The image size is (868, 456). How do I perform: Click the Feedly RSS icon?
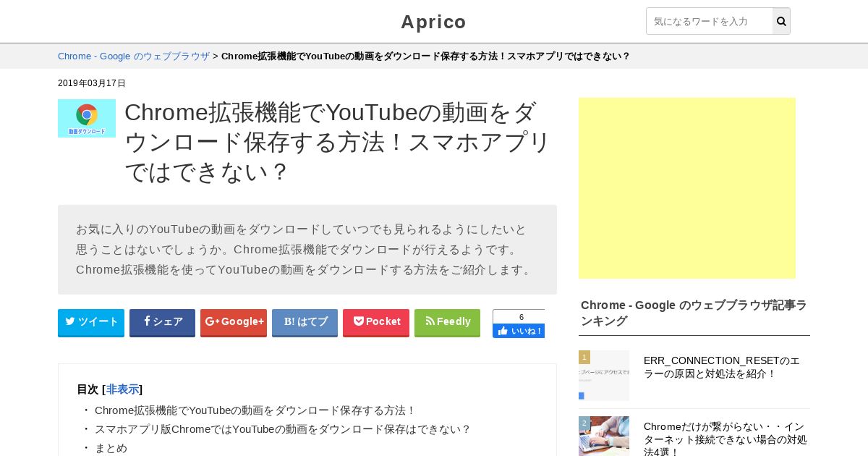[430, 321]
